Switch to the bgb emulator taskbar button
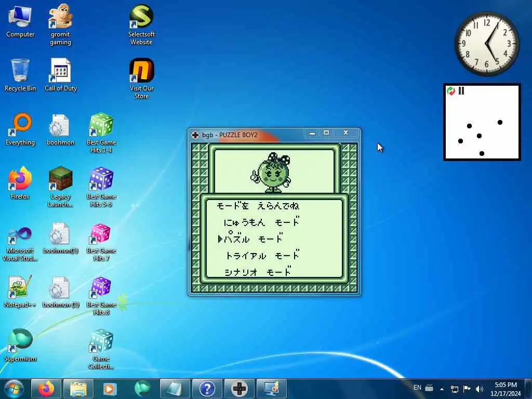532x399 pixels. click(240, 389)
